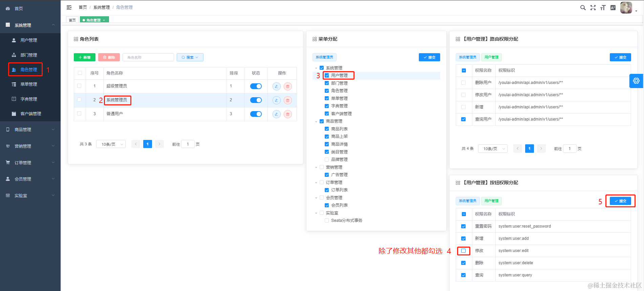Toggle the sidebar collapse hamburger icon
Viewport: 644px width, 291px height.
click(x=69, y=7)
